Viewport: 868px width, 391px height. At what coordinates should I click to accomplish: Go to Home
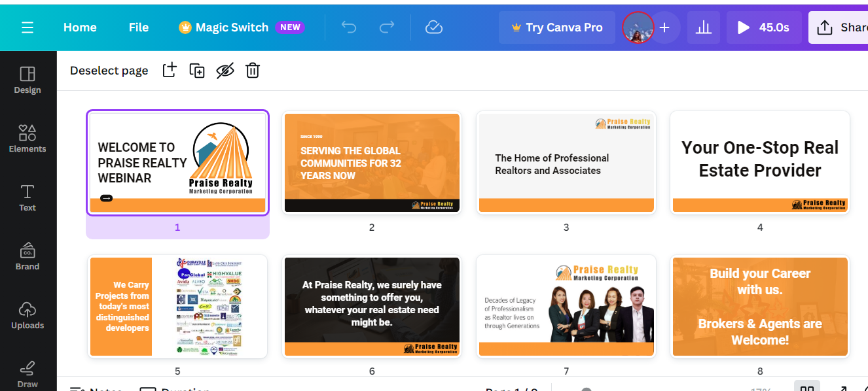coord(80,27)
